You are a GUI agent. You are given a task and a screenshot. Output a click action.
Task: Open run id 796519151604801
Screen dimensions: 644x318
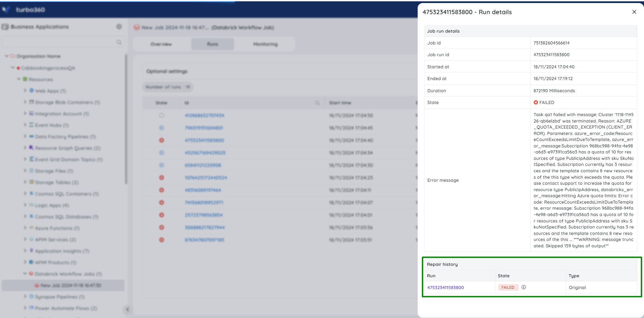coord(204,128)
